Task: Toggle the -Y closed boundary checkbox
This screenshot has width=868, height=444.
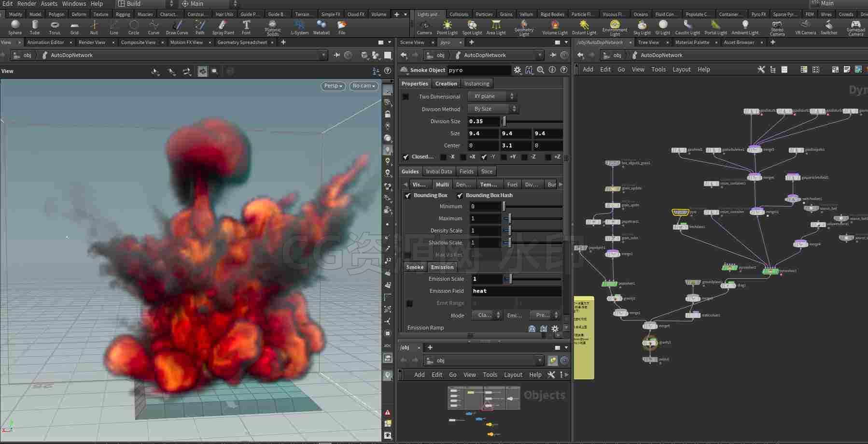Action: 484,157
